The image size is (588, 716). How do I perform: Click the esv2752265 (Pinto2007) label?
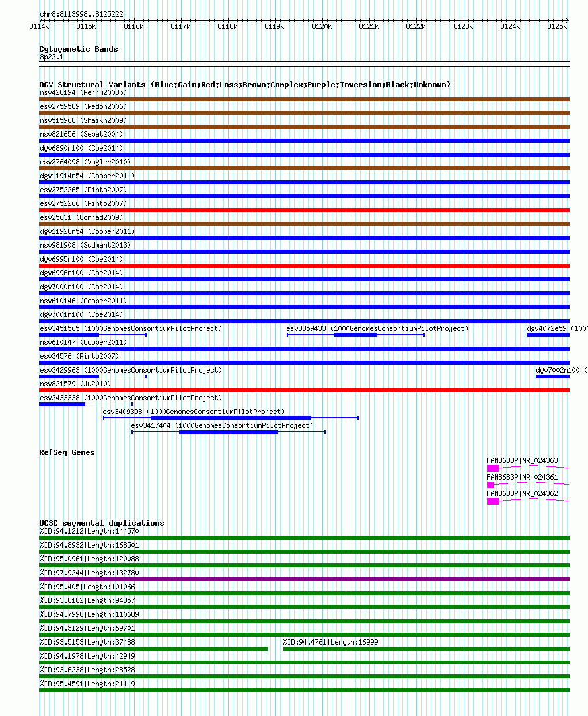click(83, 190)
